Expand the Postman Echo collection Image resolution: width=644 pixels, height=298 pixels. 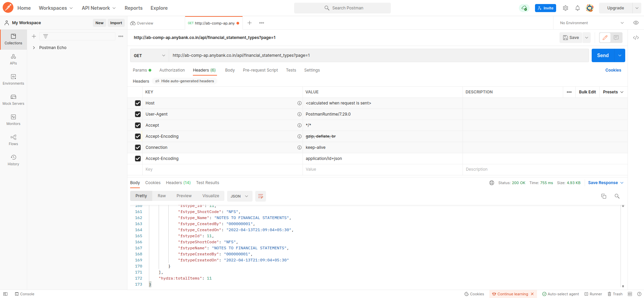34,48
